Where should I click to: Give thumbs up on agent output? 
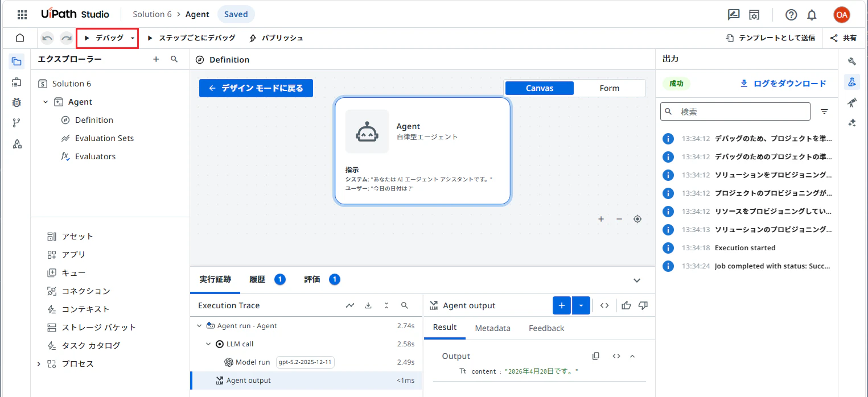(x=627, y=305)
